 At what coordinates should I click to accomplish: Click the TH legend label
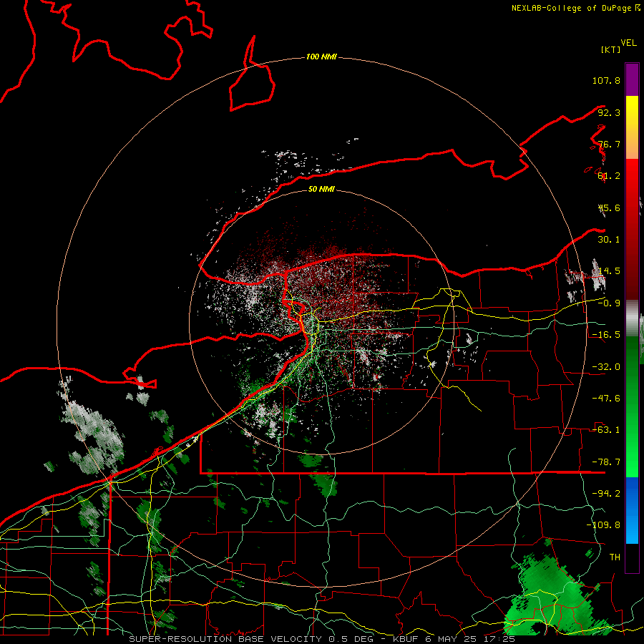(x=615, y=557)
